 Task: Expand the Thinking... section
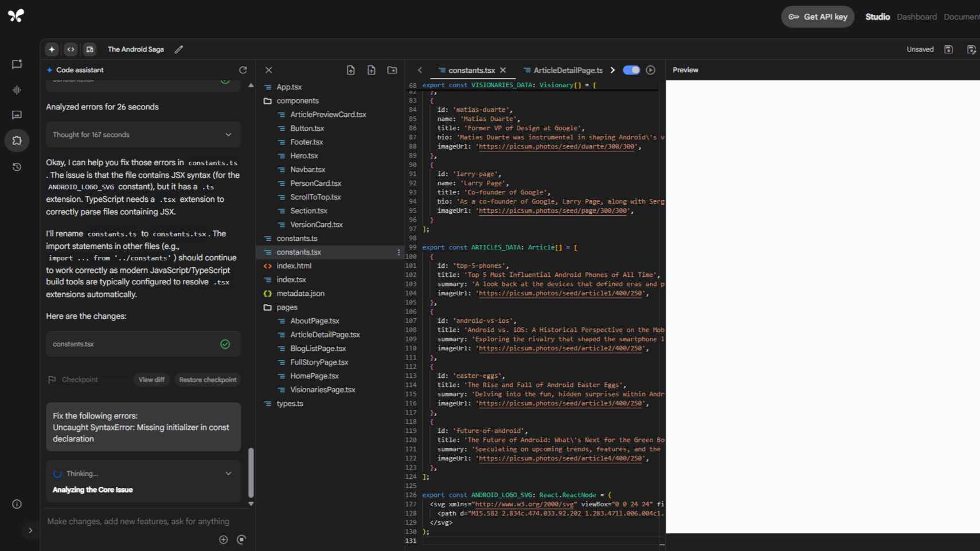pyautogui.click(x=228, y=474)
